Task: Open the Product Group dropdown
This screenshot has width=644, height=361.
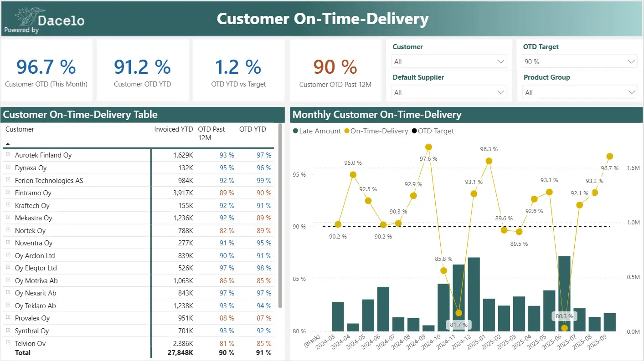Action: click(579, 92)
